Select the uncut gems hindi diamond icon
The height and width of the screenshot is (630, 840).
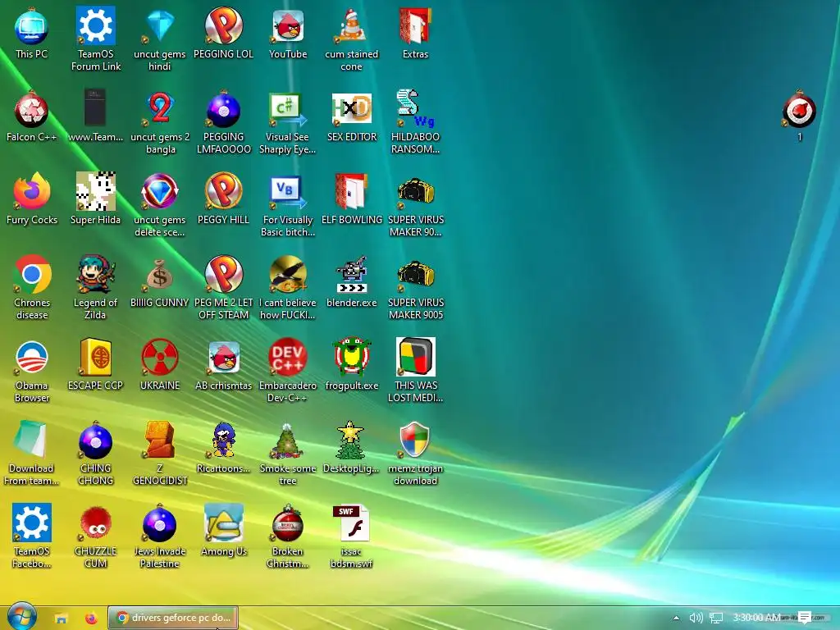point(160,25)
